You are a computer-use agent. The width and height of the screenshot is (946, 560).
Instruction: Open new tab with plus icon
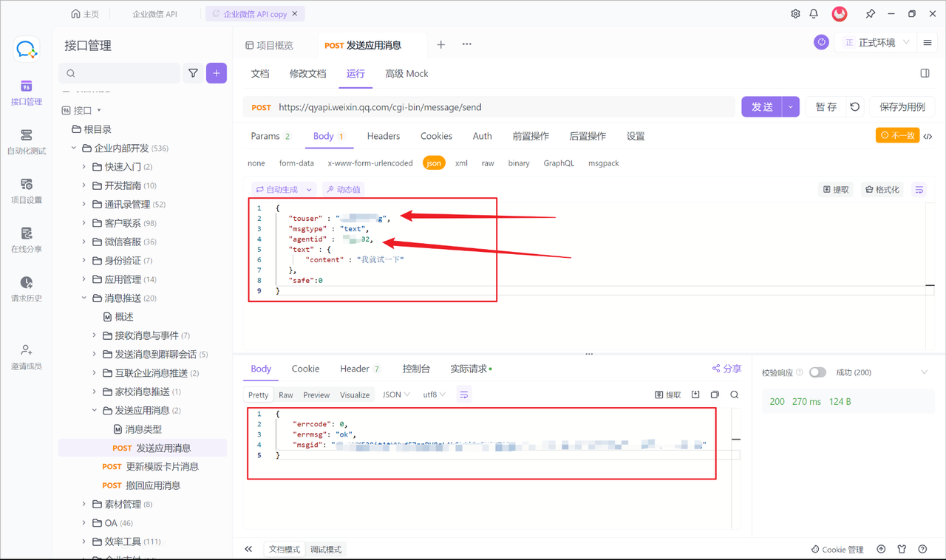click(441, 44)
